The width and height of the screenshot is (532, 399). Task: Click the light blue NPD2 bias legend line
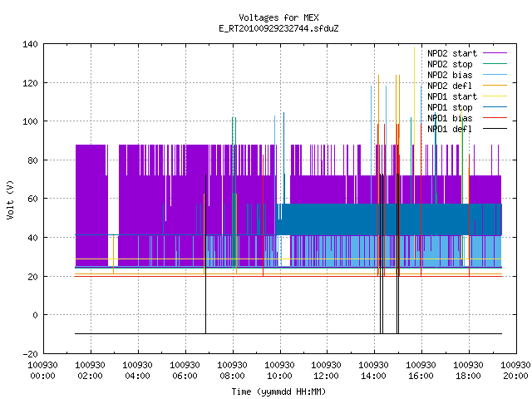click(x=495, y=75)
